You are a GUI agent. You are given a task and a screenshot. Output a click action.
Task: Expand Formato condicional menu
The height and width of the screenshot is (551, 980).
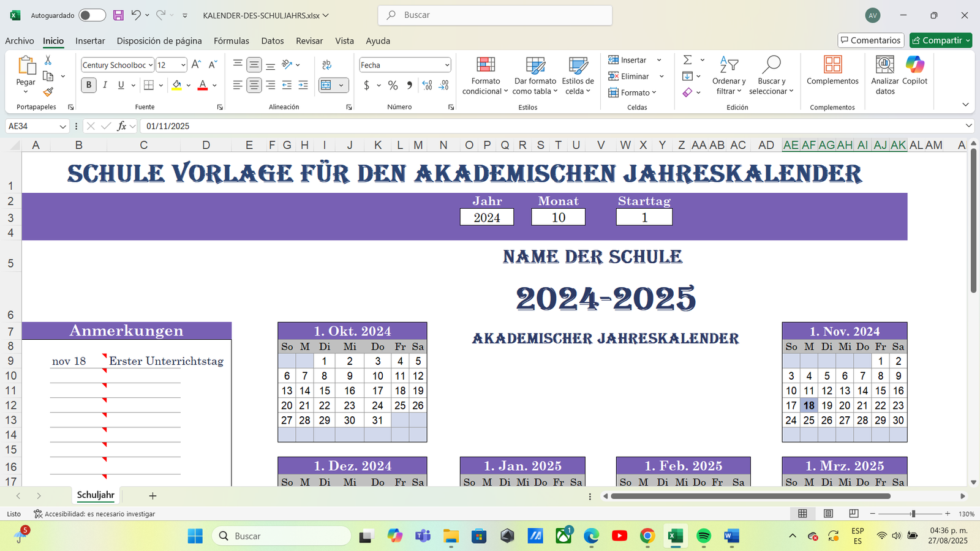click(x=485, y=75)
